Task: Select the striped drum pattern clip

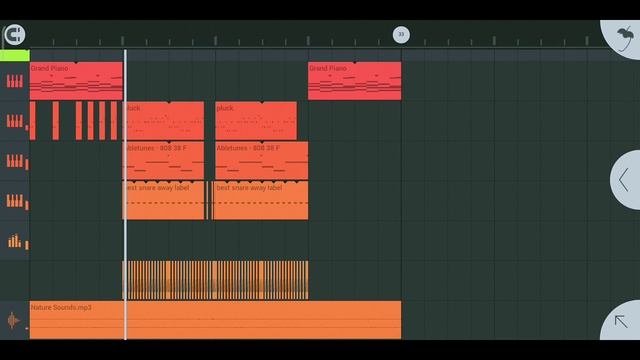Action: tap(216, 280)
